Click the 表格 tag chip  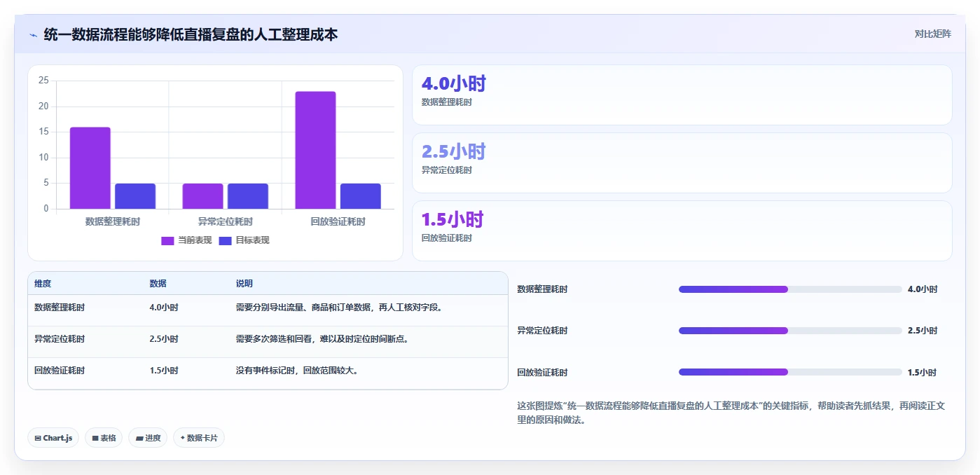(104, 438)
